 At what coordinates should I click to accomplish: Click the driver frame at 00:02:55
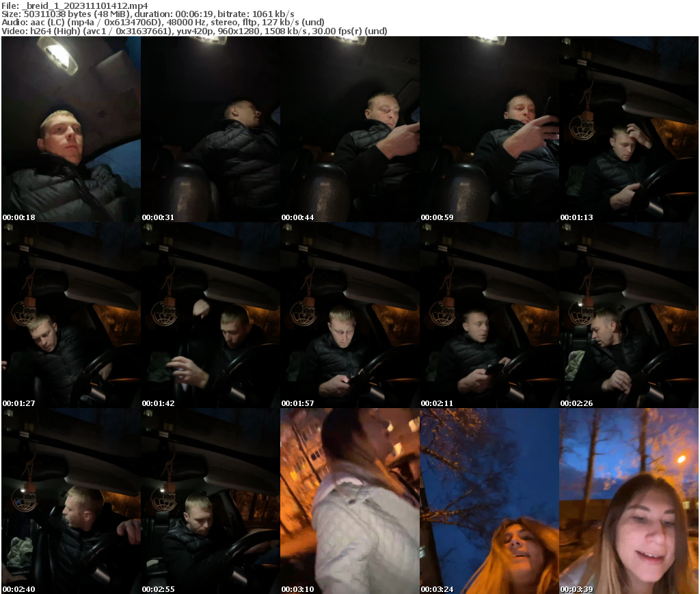pos(210,502)
